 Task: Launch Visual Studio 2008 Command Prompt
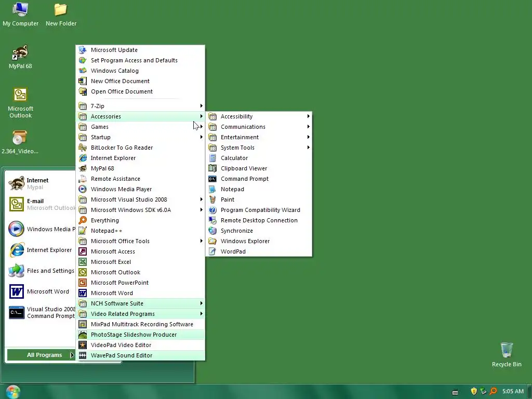(41, 312)
